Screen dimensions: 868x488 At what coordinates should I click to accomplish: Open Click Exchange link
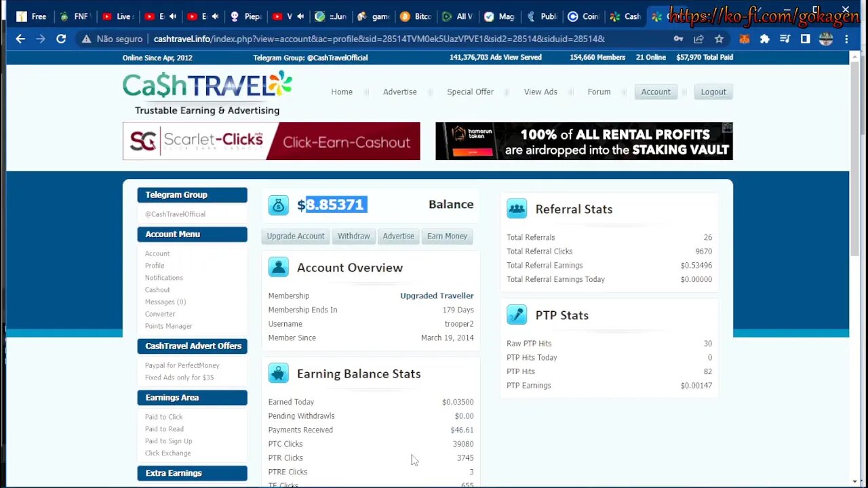pos(167,453)
